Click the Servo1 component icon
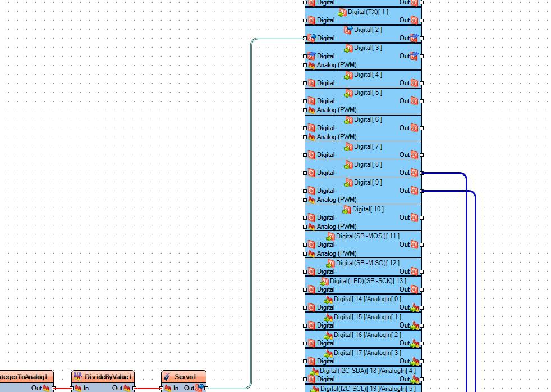The height and width of the screenshot is (392, 551). tap(167, 376)
